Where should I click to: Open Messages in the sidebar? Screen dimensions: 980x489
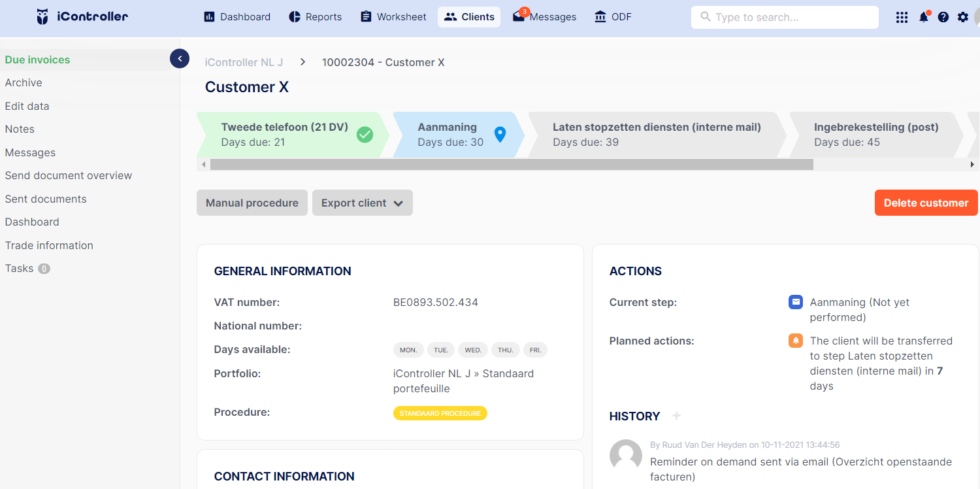coord(30,152)
